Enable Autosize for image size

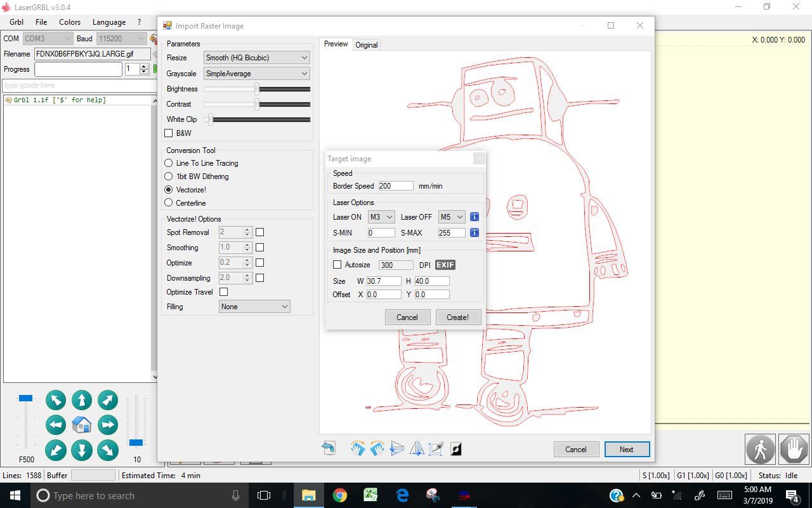pos(337,264)
